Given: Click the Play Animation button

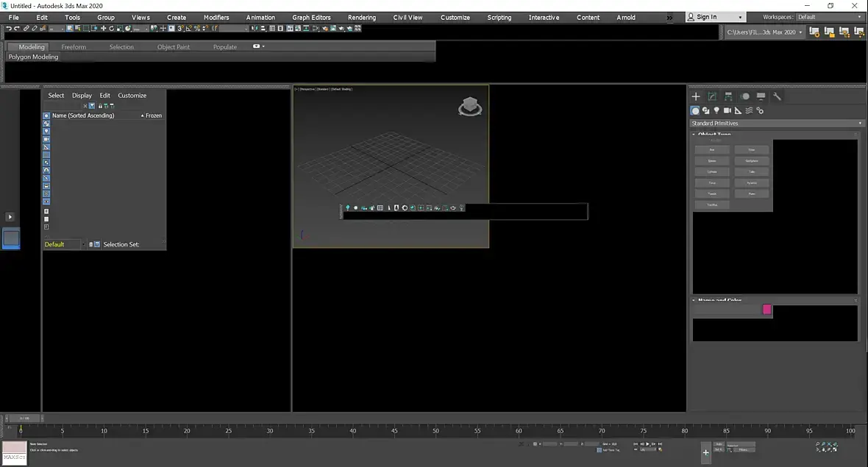Looking at the screenshot, I should [x=647, y=443].
